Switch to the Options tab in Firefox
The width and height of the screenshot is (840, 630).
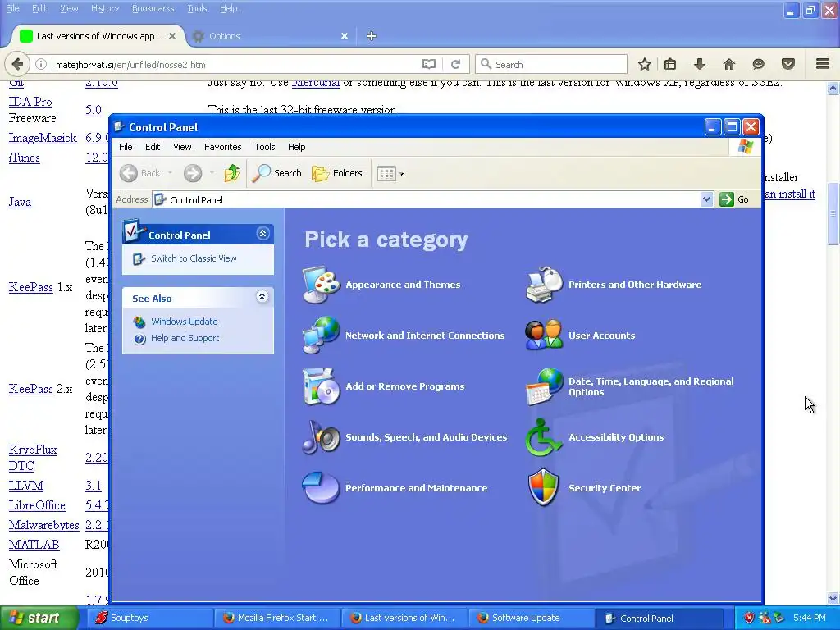click(x=271, y=36)
